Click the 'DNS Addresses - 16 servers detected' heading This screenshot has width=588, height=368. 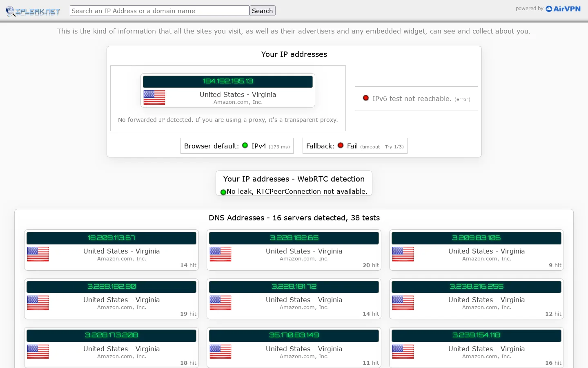[x=294, y=218]
